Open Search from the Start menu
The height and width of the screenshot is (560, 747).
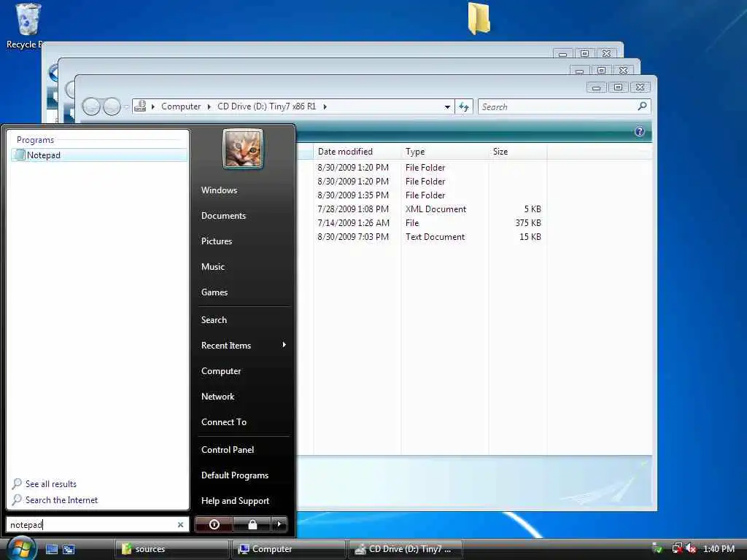tap(214, 320)
